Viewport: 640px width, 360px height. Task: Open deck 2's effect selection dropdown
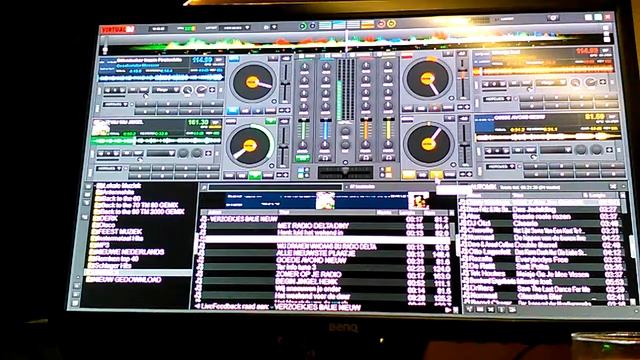[551, 83]
